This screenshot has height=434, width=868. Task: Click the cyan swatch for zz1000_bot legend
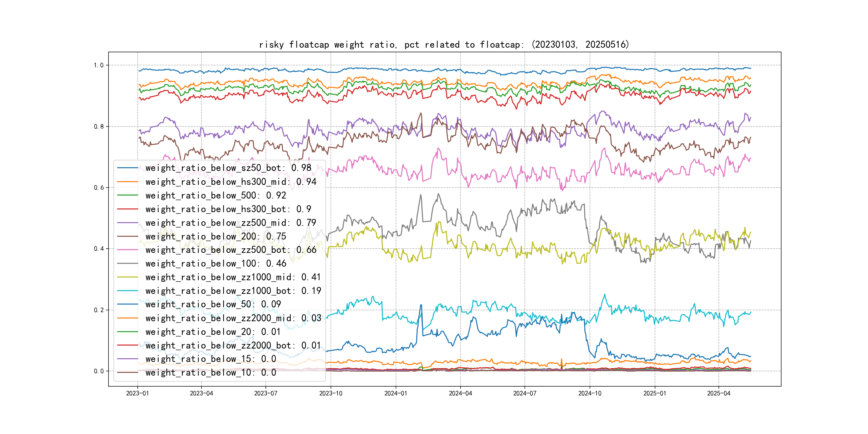click(128, 291)
